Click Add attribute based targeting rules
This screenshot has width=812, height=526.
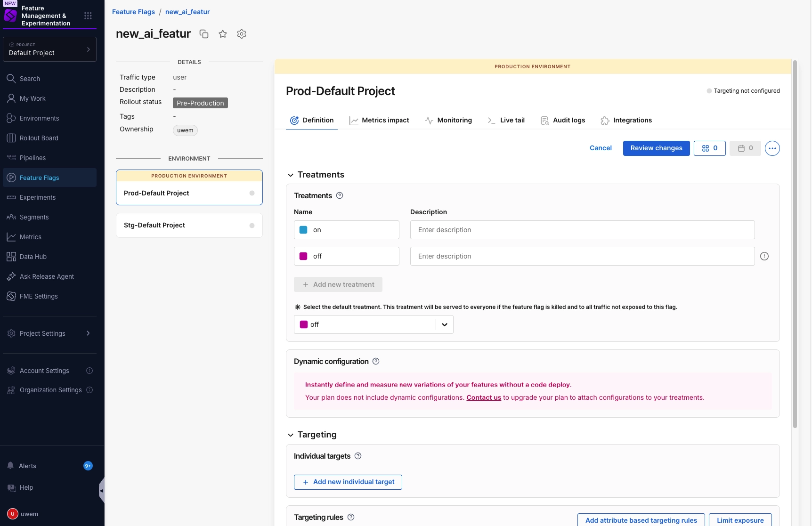point(641,520)
